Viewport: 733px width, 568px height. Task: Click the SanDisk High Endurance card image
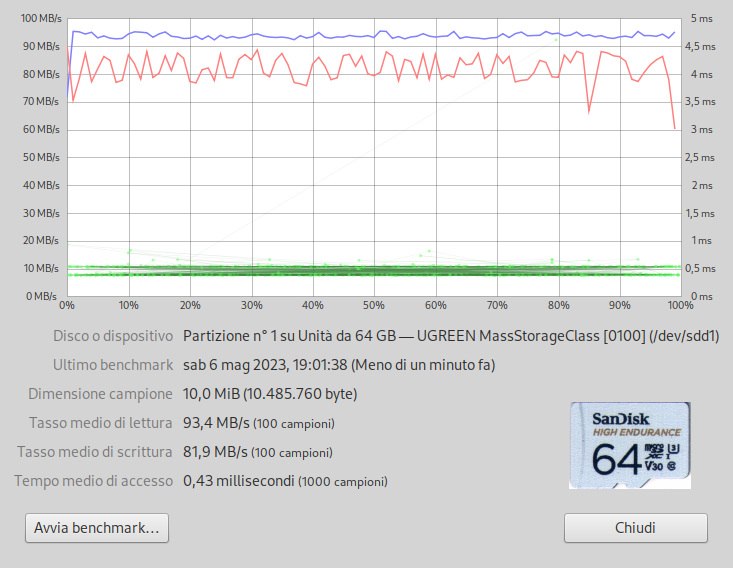click(x=629, y=445)
